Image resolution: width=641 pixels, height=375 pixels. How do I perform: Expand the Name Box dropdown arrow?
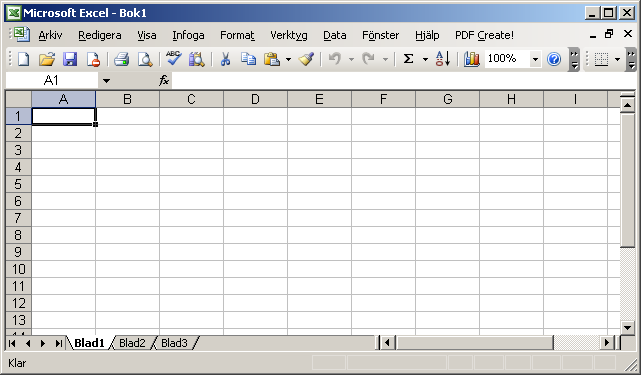106,81
